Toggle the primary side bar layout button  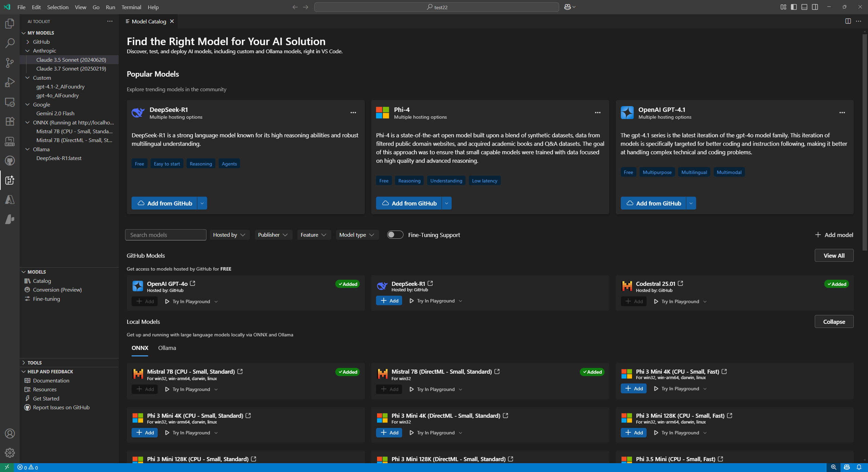[x=793, y=7]
